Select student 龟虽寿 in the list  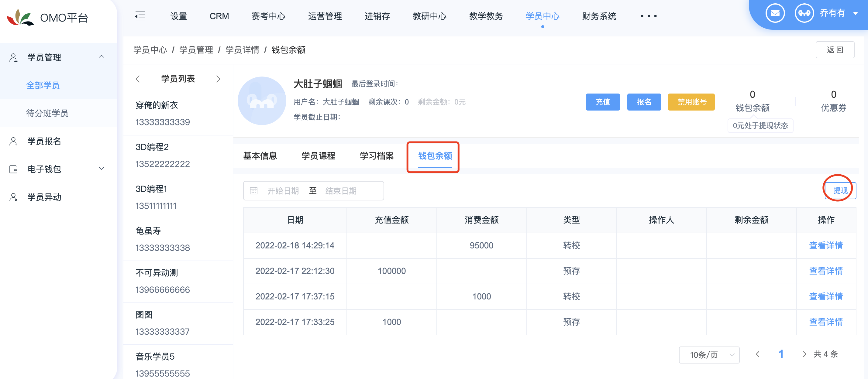click(178, 240)
